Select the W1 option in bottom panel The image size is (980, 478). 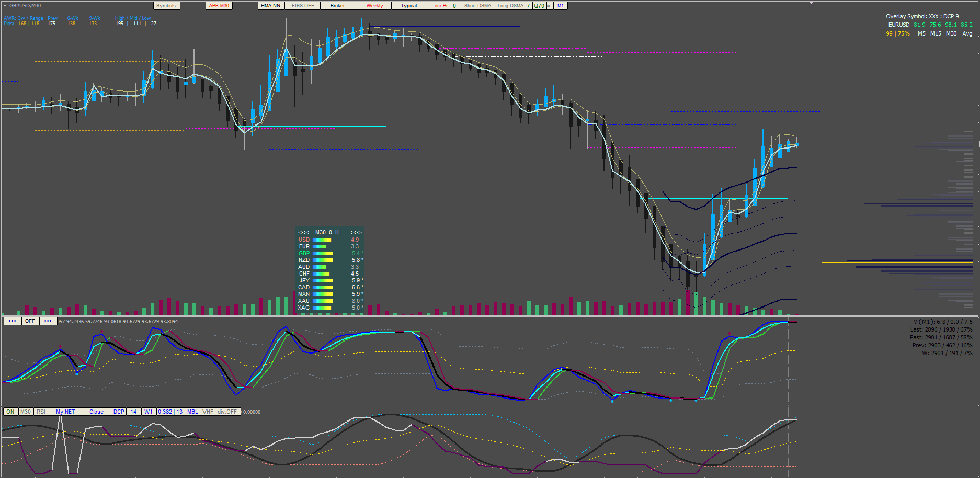(147, 412)
